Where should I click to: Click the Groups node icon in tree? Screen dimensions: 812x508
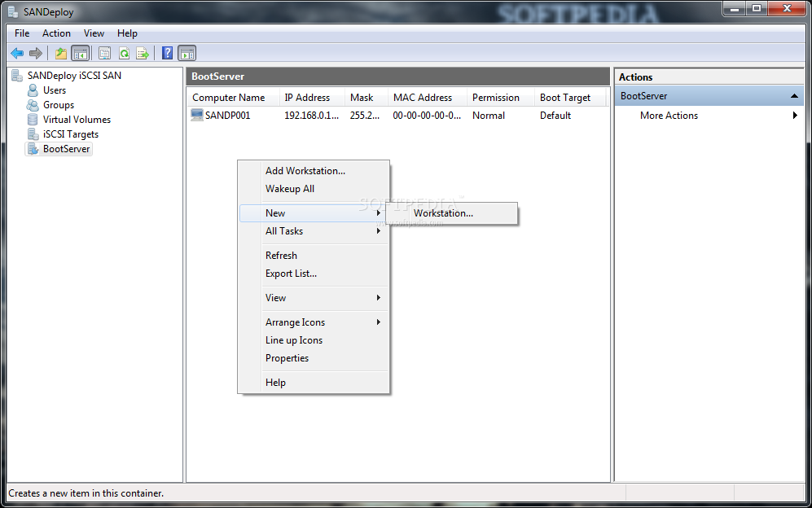33,105
